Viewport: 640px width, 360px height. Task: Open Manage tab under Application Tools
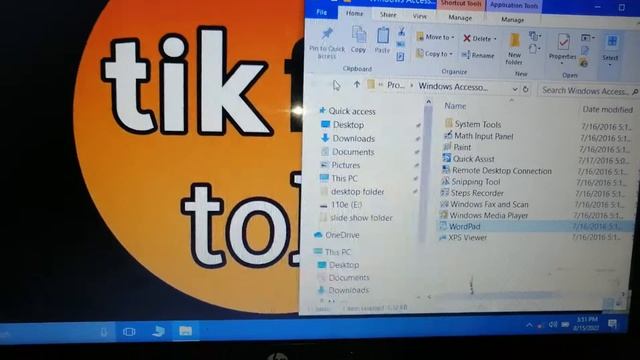(512, 19)
